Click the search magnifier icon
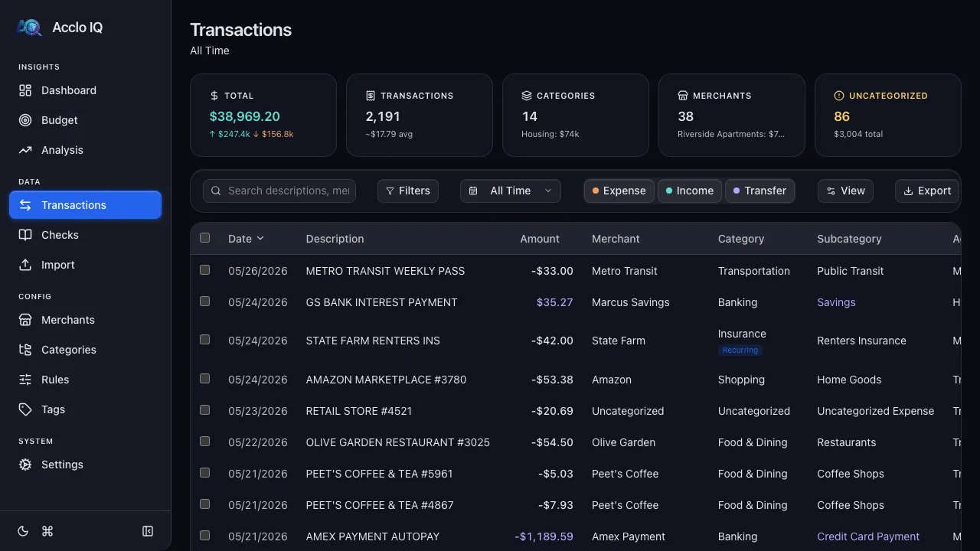Screen dimensions: 980x551 coord(217,191)
